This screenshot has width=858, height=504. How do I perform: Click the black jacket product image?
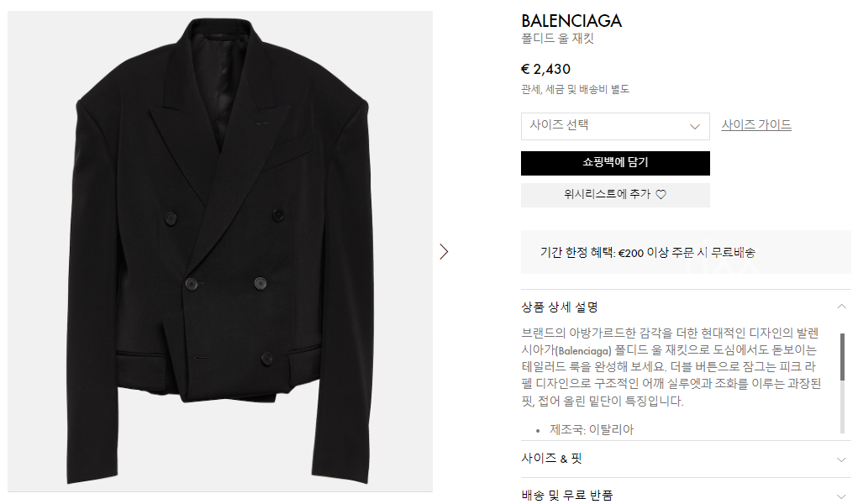(x=220, y=250)
